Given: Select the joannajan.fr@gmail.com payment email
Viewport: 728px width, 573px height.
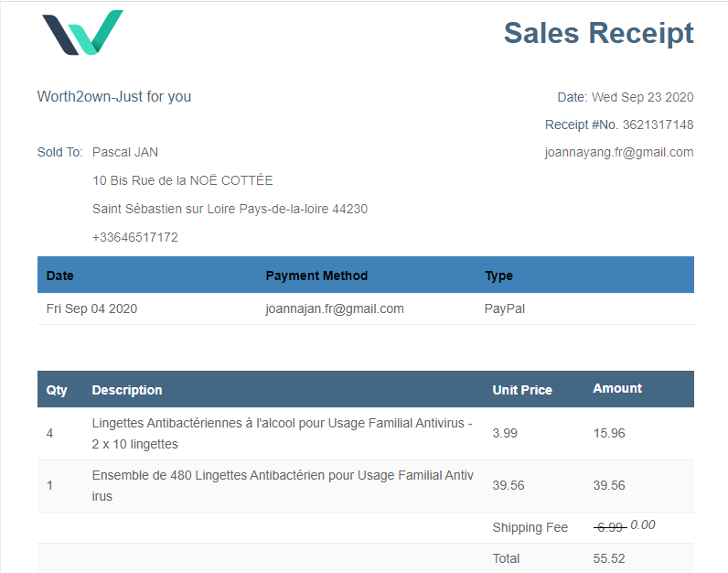Looking at the screenshot, I should [x=335, y=308].
